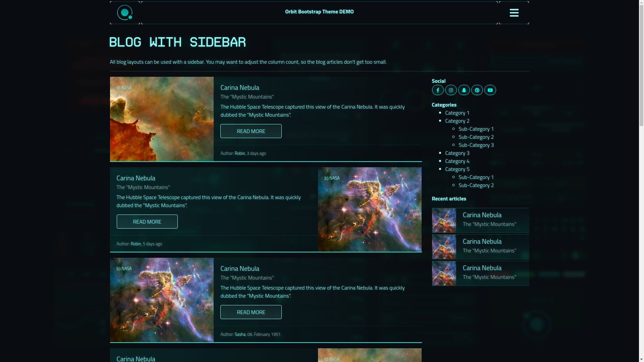
Task: Click the Blog With Sidebar heading
Action: (x=177, y=42)
